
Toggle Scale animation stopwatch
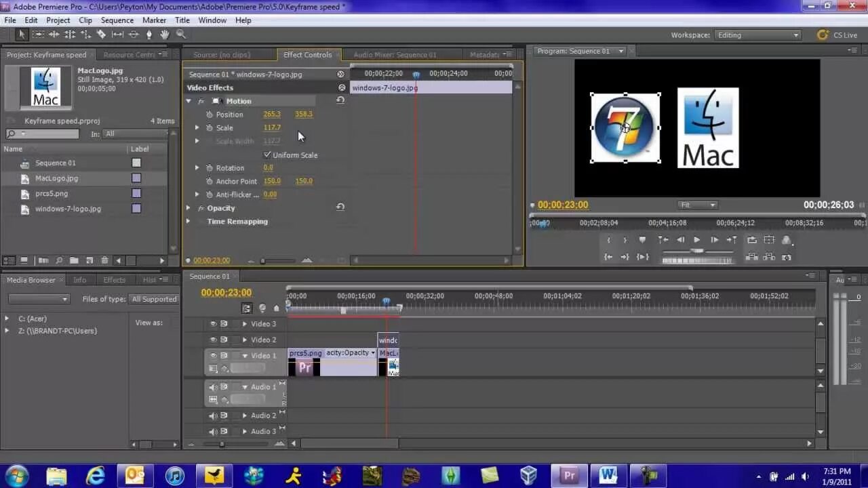(x=210, y=127)
